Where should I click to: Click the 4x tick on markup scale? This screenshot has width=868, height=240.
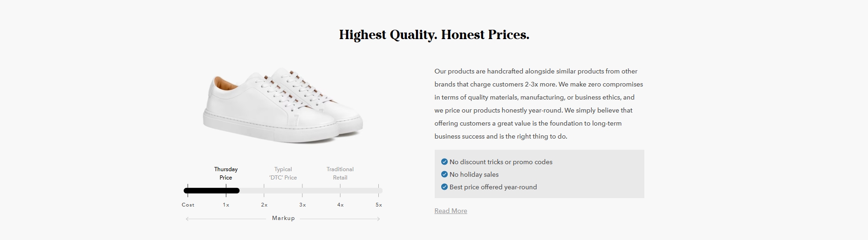(341, 205)
